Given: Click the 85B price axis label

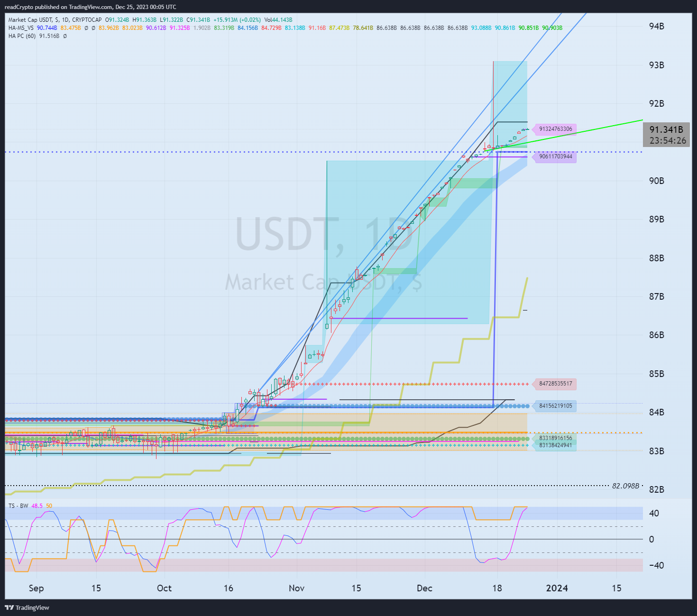Looking at the screenshot, I should 656,374.
